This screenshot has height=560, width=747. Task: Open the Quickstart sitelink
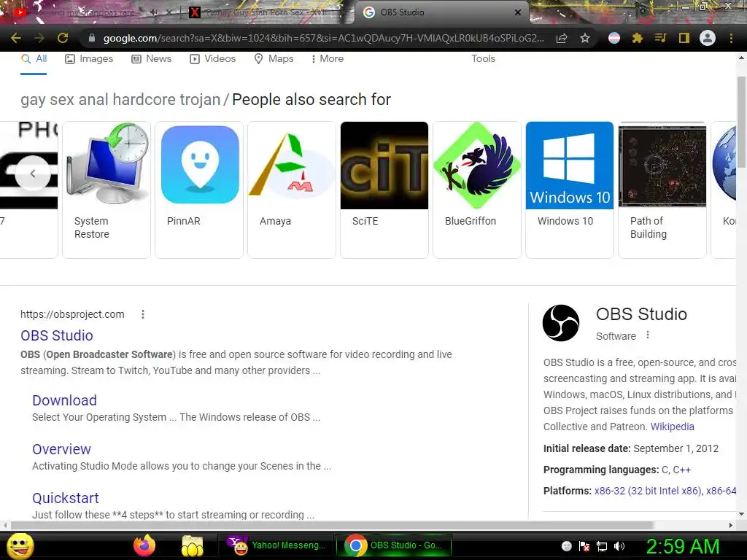pos(65,498)
